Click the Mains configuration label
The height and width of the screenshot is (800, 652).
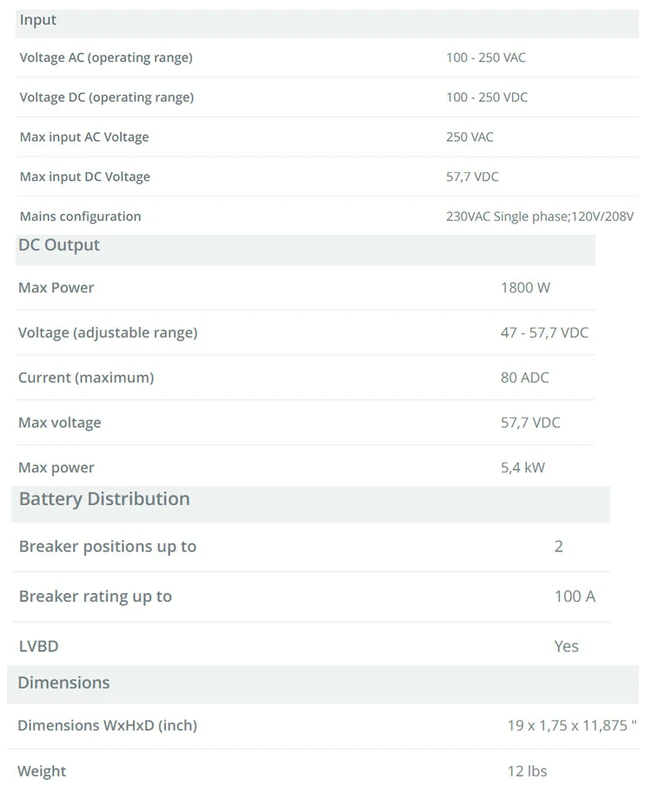click(x=80, y=217)
